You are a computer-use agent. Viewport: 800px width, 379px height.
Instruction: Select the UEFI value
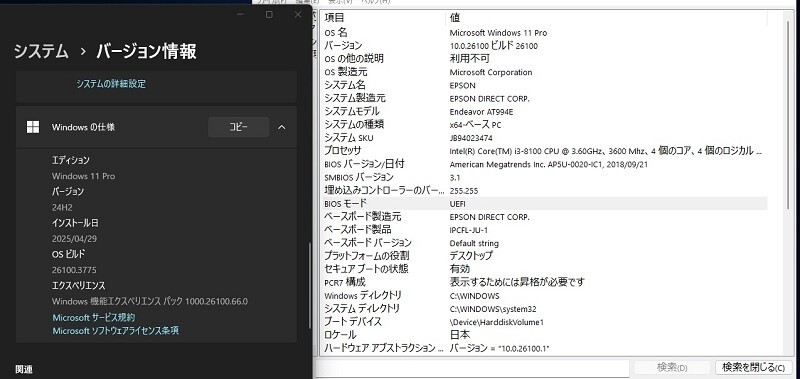tap(457, 204)
